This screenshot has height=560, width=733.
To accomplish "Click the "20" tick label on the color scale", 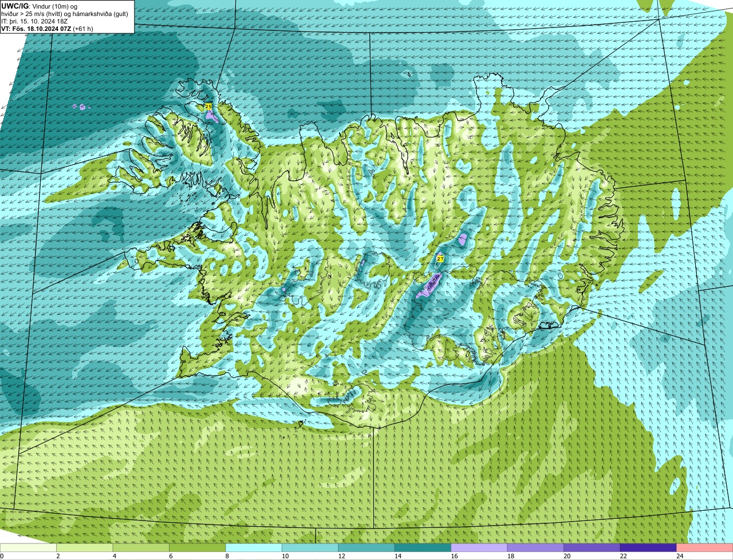I will [x=566, y=556].
